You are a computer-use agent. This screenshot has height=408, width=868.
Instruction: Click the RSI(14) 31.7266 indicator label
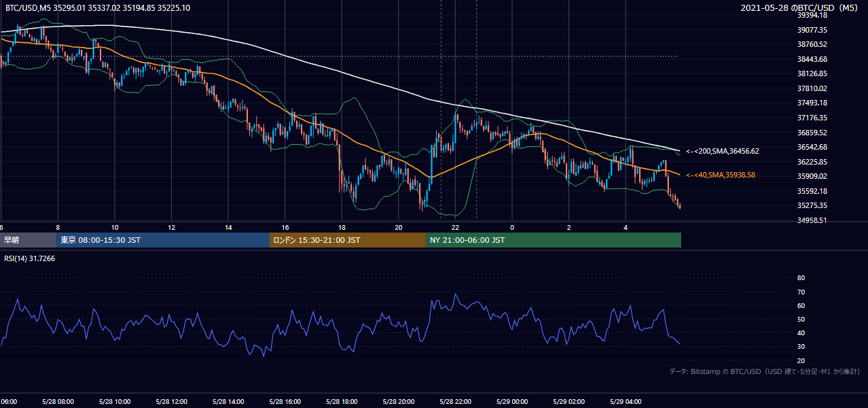coord(31,259)
